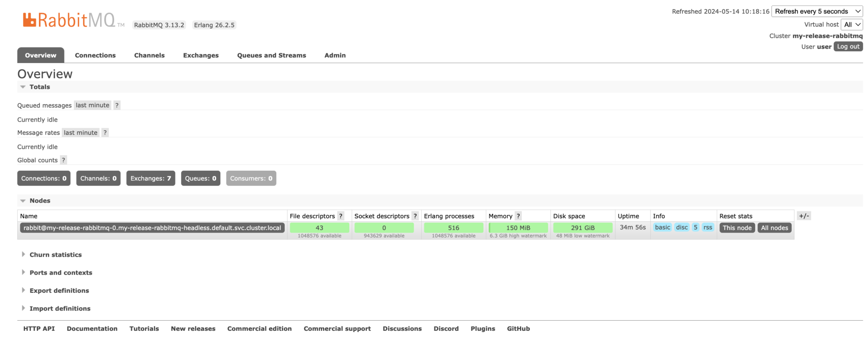Reset stats for All nodes

[x=774, y=228]
